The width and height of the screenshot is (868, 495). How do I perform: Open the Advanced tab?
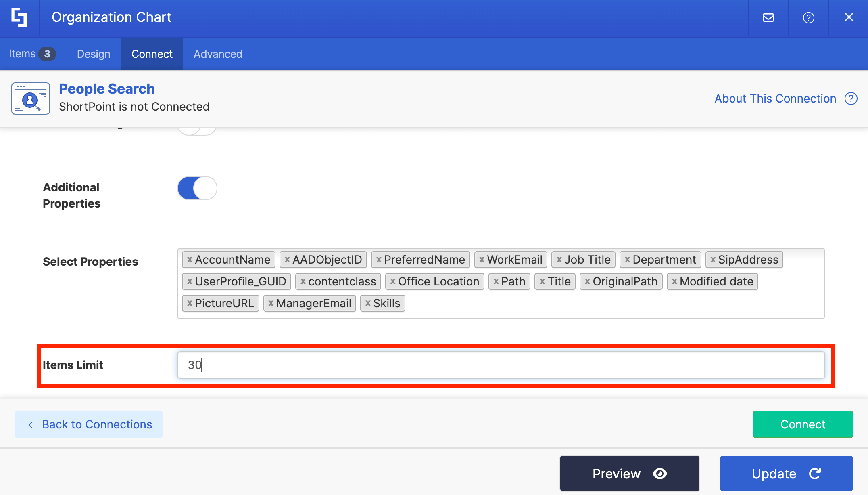coord(218,54)
